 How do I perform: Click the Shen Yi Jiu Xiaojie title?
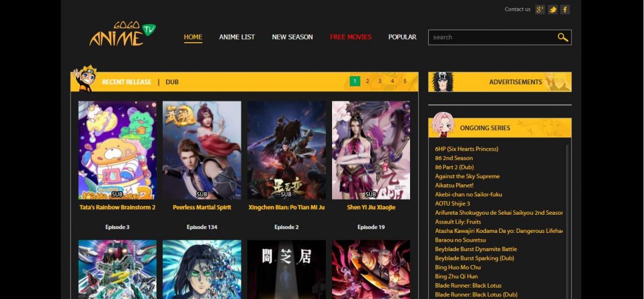(x=371, y=207)
